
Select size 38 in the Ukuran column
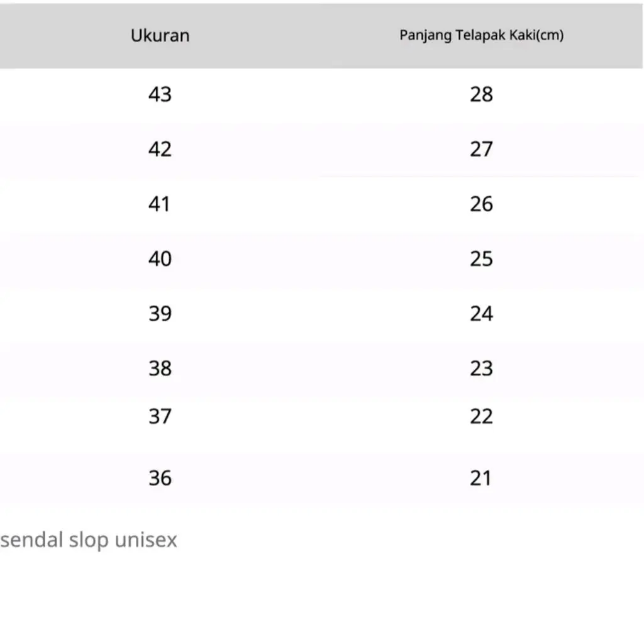click(x=160, y=368)
